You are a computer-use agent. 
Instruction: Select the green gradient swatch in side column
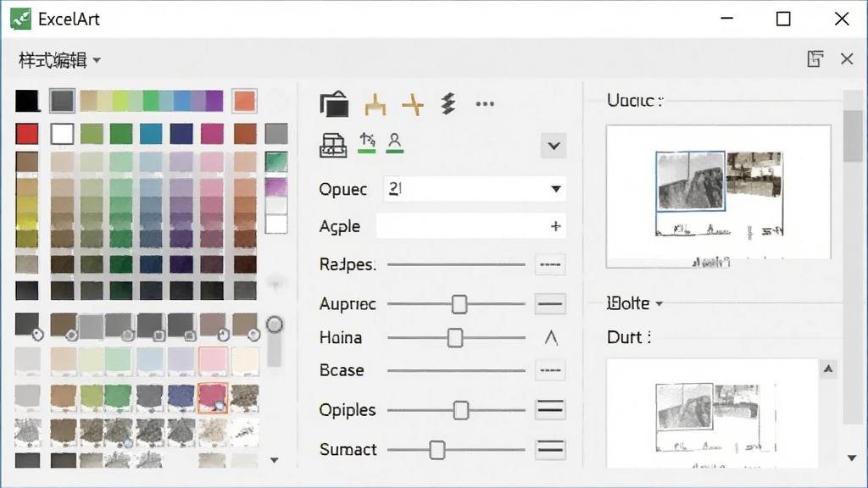[x=276, y=162]
